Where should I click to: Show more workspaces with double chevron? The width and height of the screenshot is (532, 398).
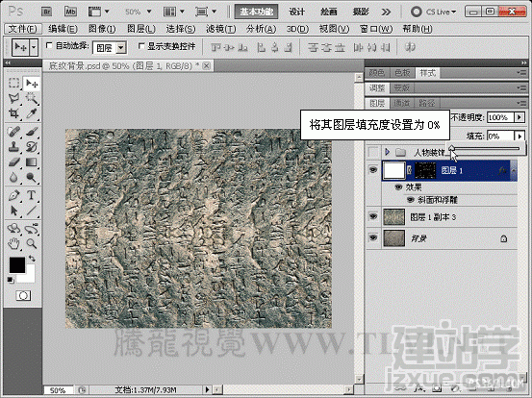click(x=386, y=12)
